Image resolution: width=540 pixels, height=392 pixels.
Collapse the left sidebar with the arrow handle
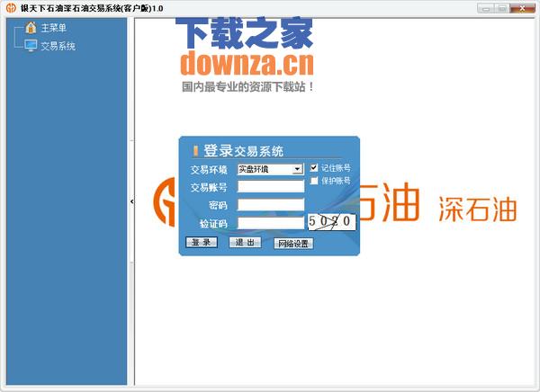pyautogui.click(x=132, y=201)
